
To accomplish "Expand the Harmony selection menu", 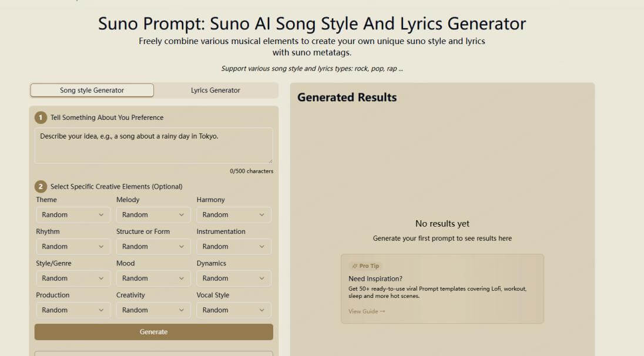I will point(233,214).
